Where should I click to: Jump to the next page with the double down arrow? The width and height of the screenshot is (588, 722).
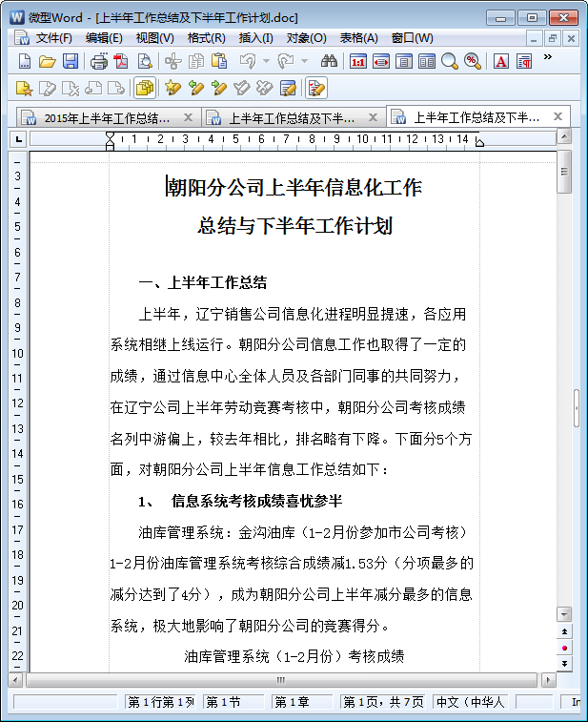(564, 664)
